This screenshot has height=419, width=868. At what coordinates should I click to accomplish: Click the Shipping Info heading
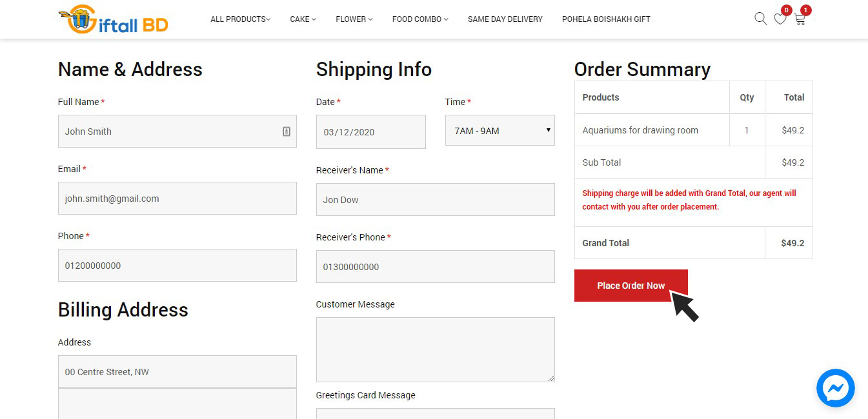pos(374,69)
